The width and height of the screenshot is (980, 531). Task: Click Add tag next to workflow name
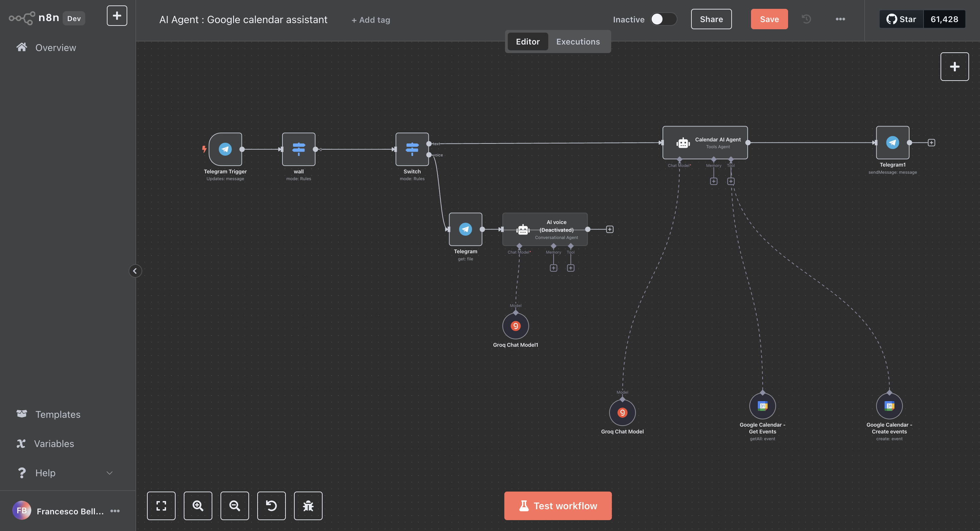pos(371,20)
